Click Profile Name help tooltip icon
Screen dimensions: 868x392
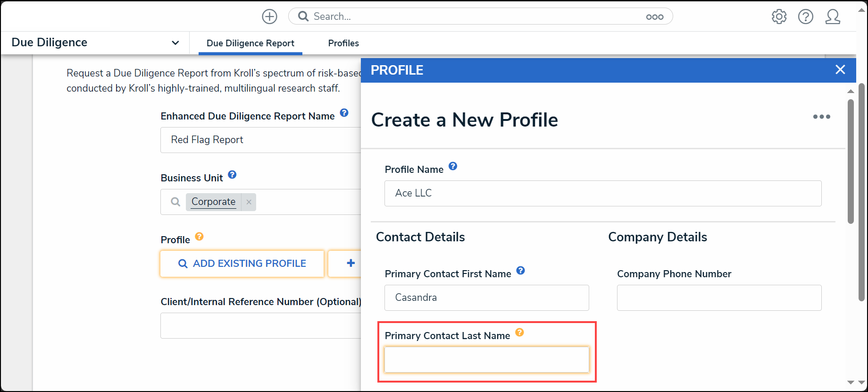coord(453,166)
